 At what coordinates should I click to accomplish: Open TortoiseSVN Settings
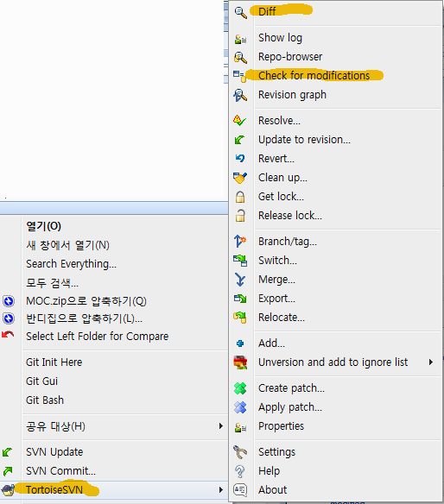click(x=276, y=452)
